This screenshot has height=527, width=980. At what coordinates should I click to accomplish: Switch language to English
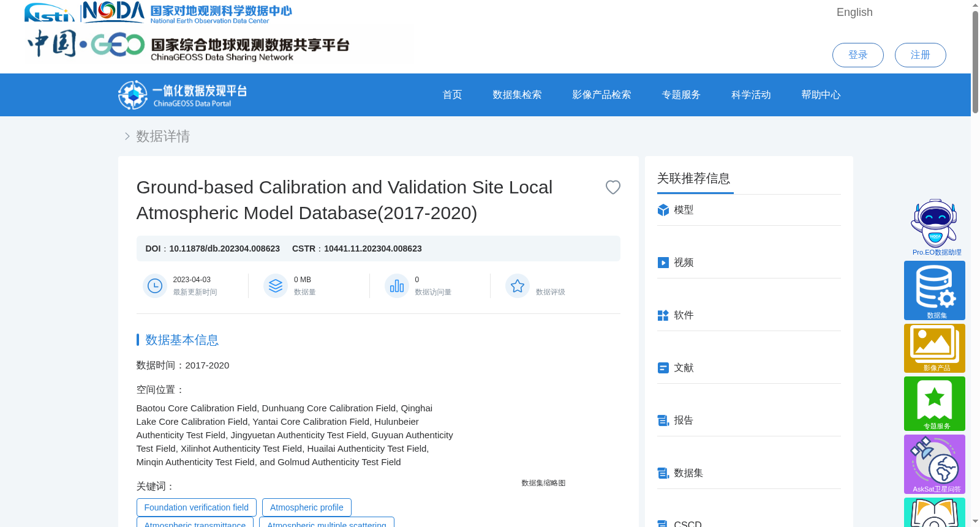(854, 12)
